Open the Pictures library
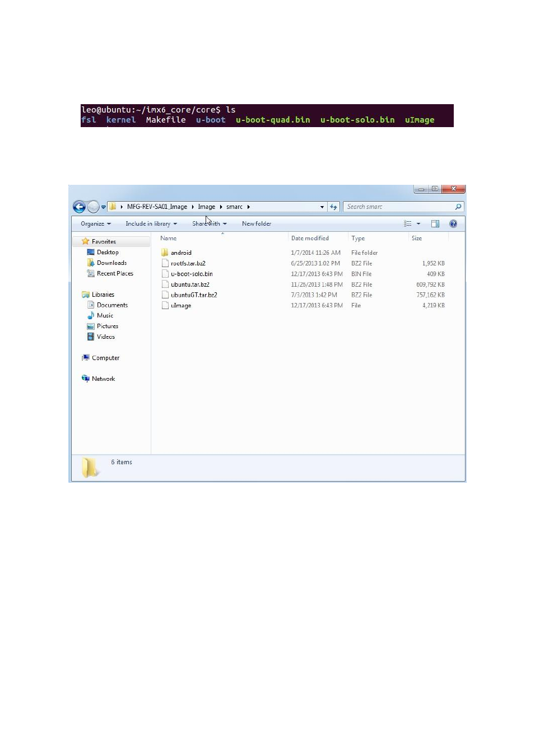 (108, 326)
